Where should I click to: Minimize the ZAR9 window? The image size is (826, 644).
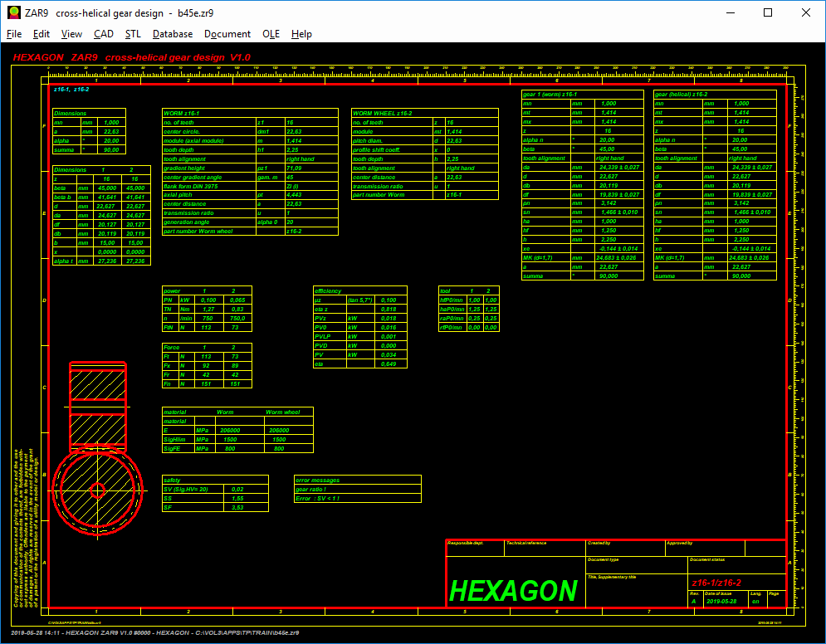pyautogui.click(x=730, y=12)
